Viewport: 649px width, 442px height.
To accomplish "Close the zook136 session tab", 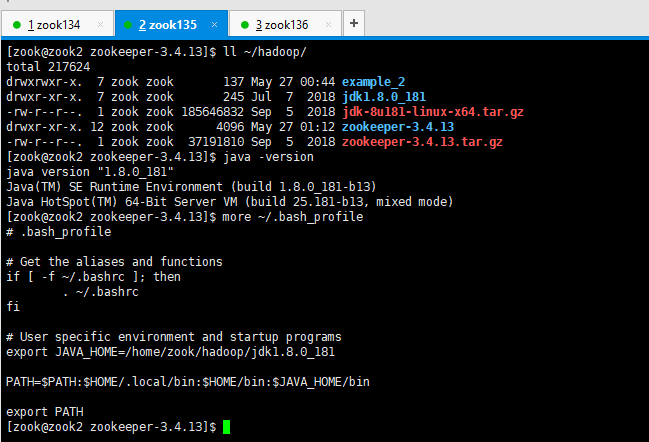I will click(x=328, y=24).
